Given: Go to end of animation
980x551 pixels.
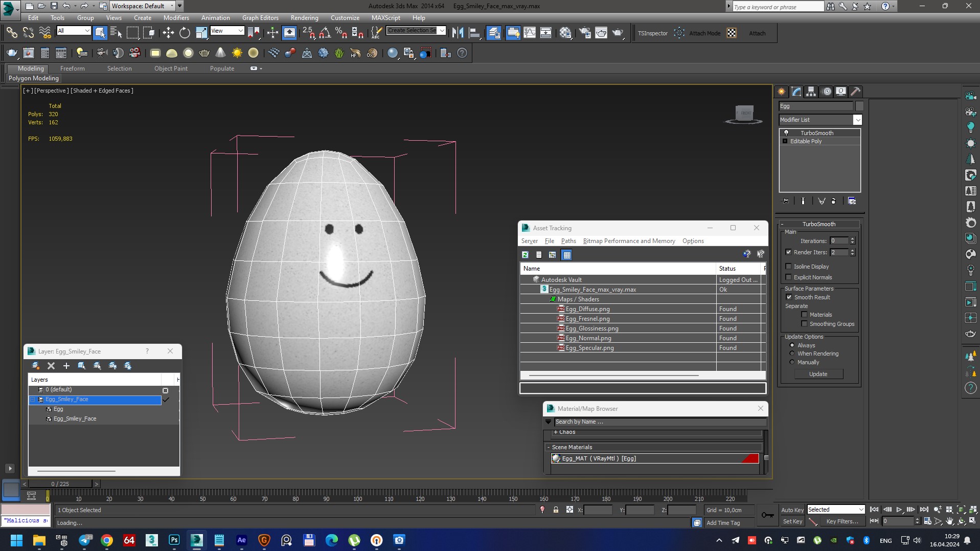Looking at the screenshot, I should (x=924, y=510).
